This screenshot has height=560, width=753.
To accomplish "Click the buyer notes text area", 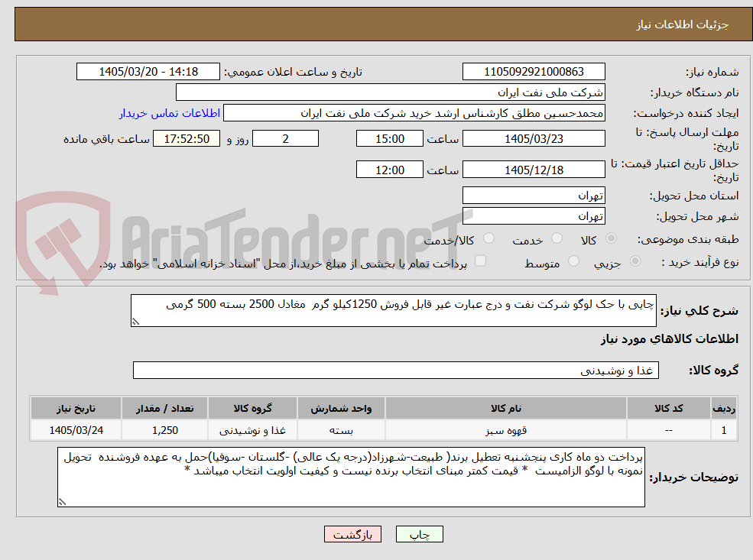I will click(351, 477).
